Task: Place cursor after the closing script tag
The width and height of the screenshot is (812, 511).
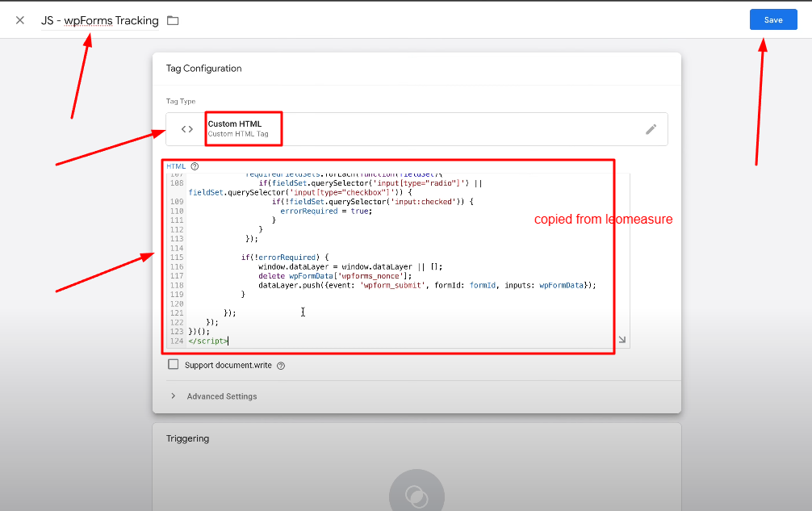Action: (228, 341)
